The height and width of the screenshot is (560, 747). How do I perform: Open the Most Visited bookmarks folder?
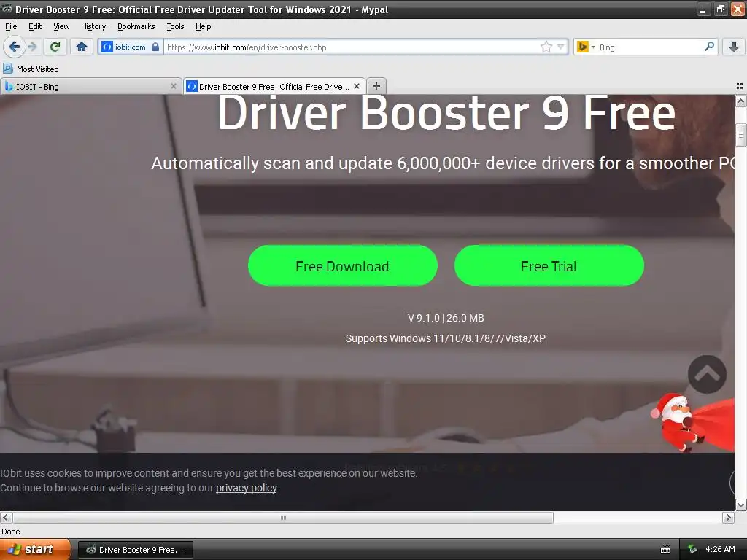pyautogui.click(x=31, y=69)
